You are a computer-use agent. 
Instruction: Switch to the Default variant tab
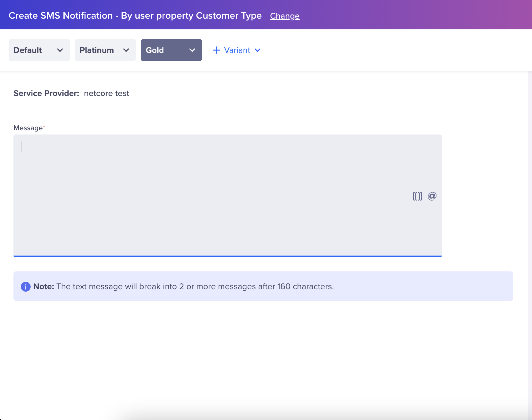(x=28, y=50)
